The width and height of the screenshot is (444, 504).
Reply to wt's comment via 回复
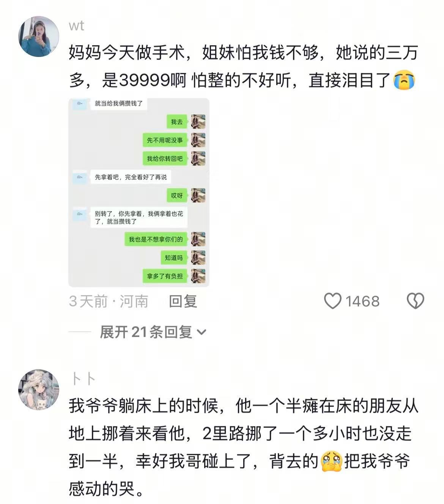[183, 301]
